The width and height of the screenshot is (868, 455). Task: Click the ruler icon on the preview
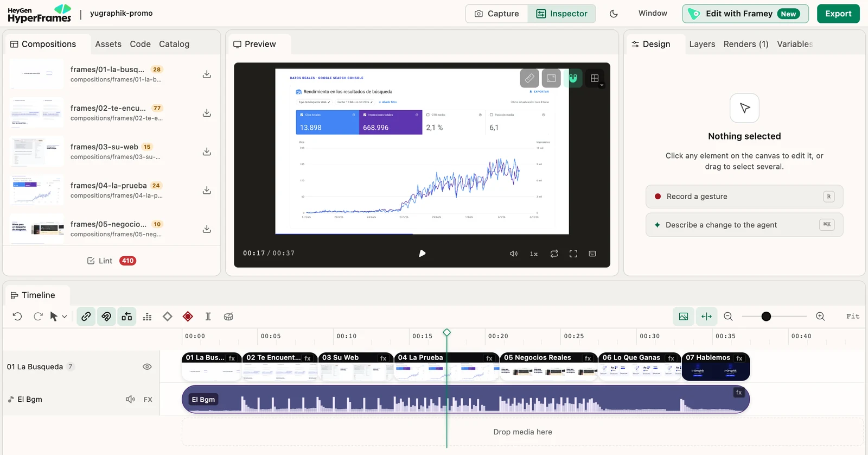coord(529,78)
